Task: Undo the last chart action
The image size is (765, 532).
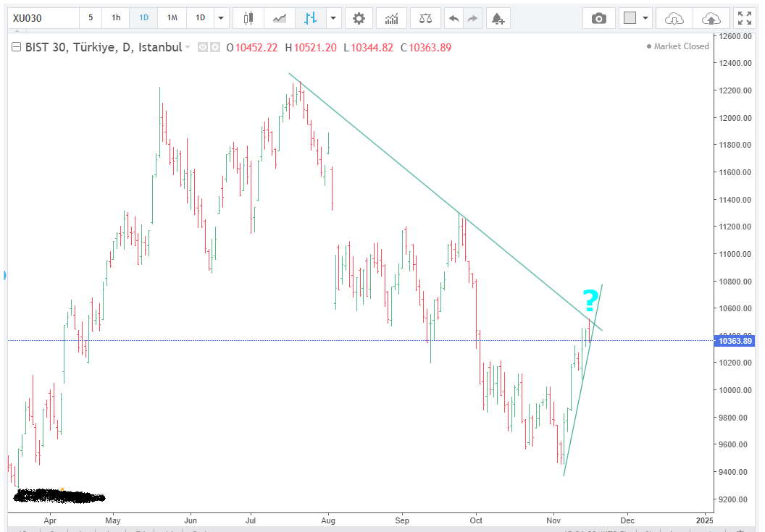Action: tap(454, 18)
